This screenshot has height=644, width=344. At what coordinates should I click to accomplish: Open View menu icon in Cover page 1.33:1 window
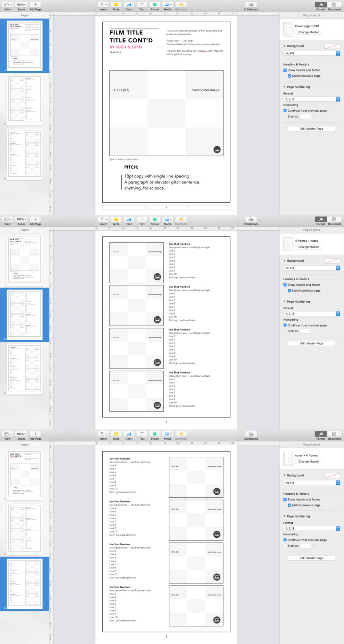pyautogui.click(x=8, y=5)
